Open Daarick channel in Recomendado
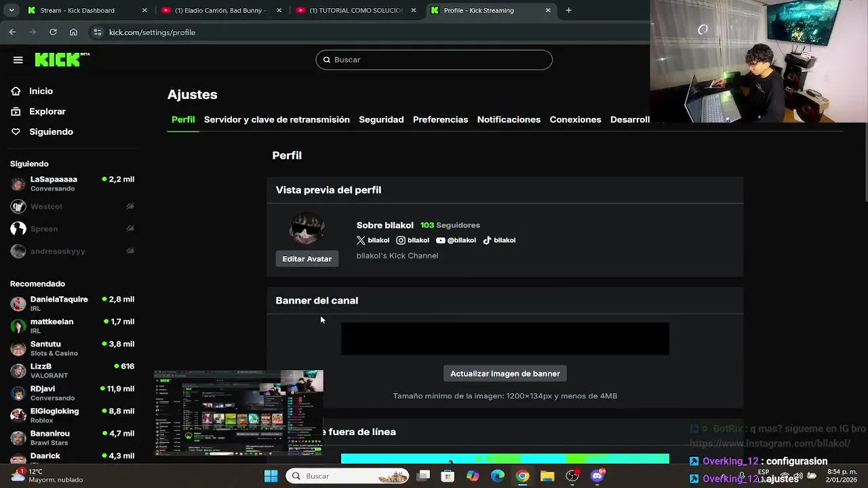Screen dimensions: 868x488 point(73,457)
